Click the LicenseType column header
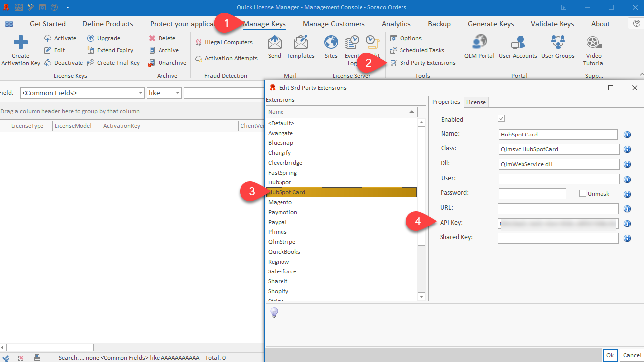The width and height of the screenshot is (644, 362). tap(31, 126)
